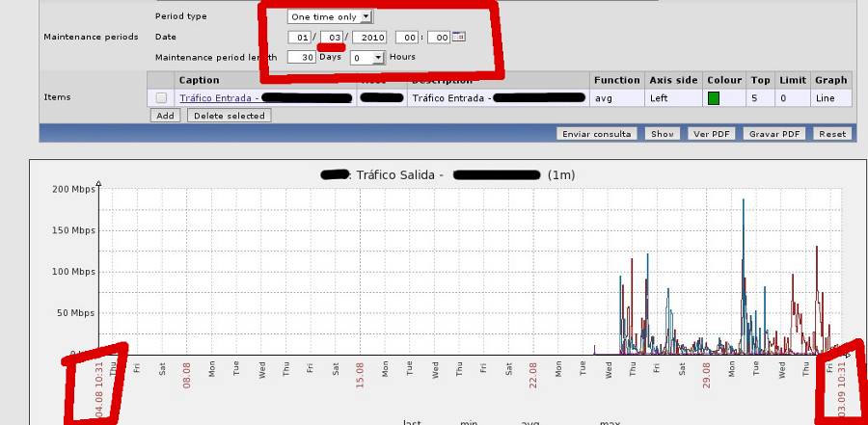The width and height of the screenshot is (868, 425).
Task: Focus the month field showing 03
Action: 332,38
